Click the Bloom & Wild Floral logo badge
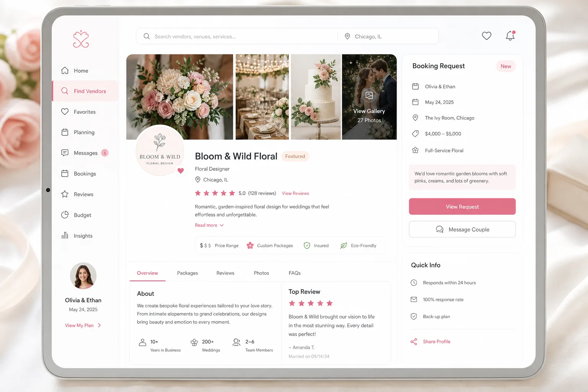This screenshot has width=588, height=392. coord(160,150)
